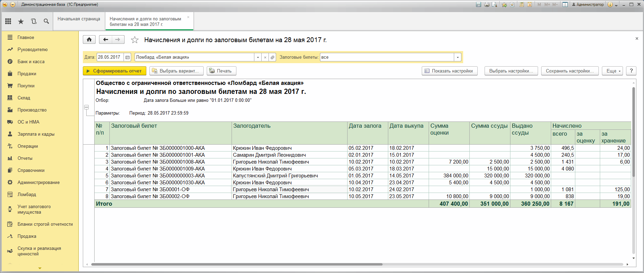
Task: Go back with the left arrow button
Action: coord(106,40)
